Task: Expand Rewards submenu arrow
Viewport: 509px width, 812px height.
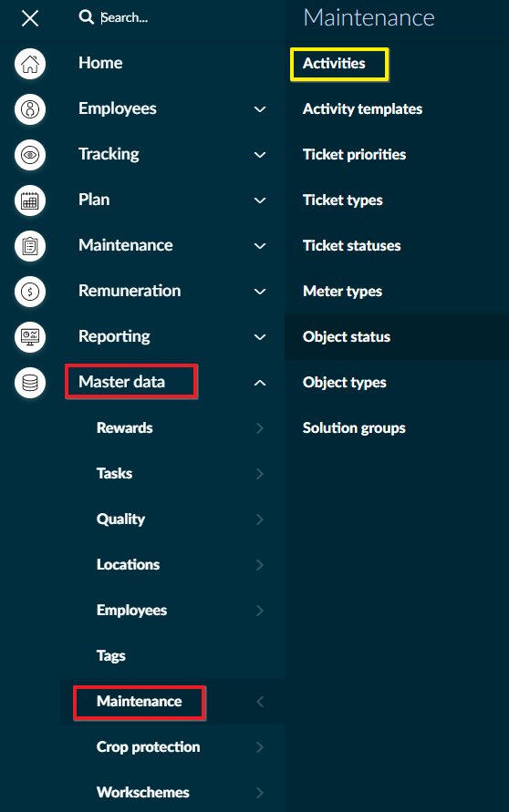Action: (x=260, y=428)
